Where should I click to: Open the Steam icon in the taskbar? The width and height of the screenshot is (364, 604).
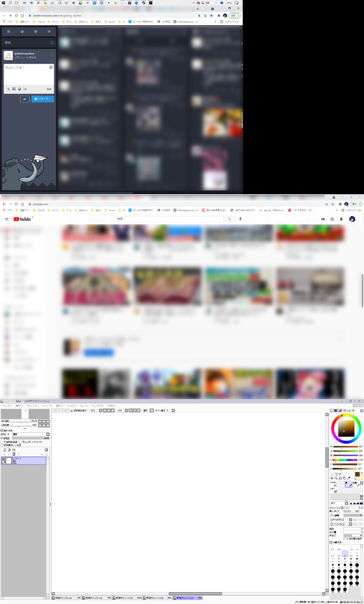click(144, 3)
